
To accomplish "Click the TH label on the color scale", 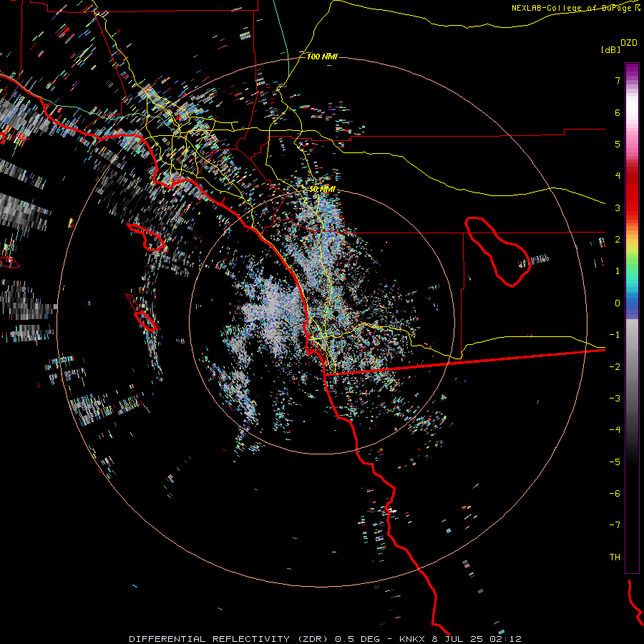I will point(615,557).
